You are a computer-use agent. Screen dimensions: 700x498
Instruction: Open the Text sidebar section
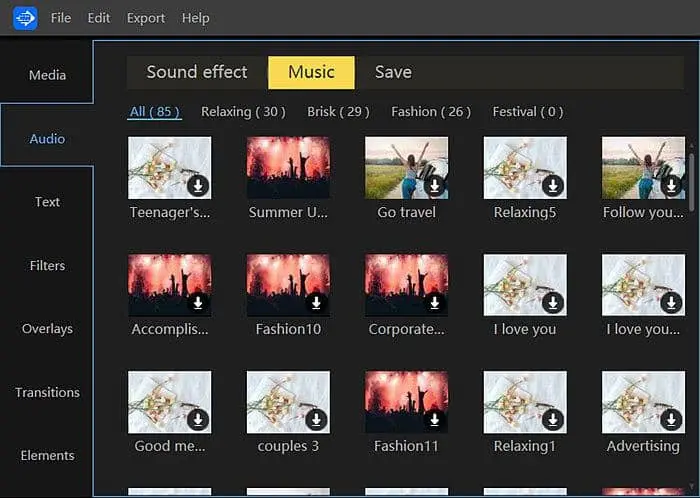47,202
